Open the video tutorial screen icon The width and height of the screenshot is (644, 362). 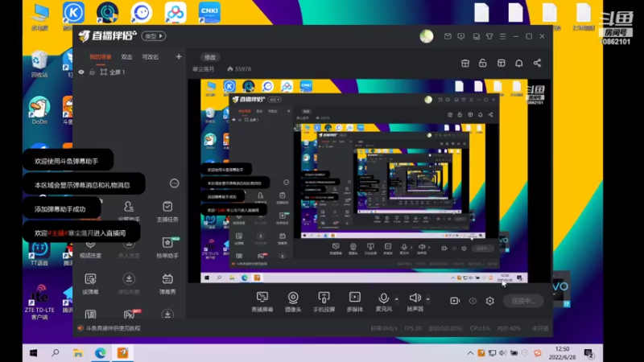tap(460, 36)
